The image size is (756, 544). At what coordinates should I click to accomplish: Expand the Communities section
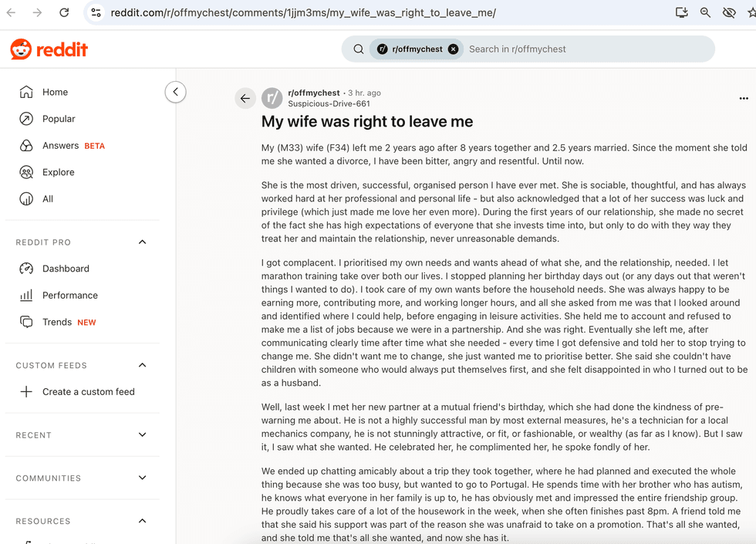pos(142,478)
